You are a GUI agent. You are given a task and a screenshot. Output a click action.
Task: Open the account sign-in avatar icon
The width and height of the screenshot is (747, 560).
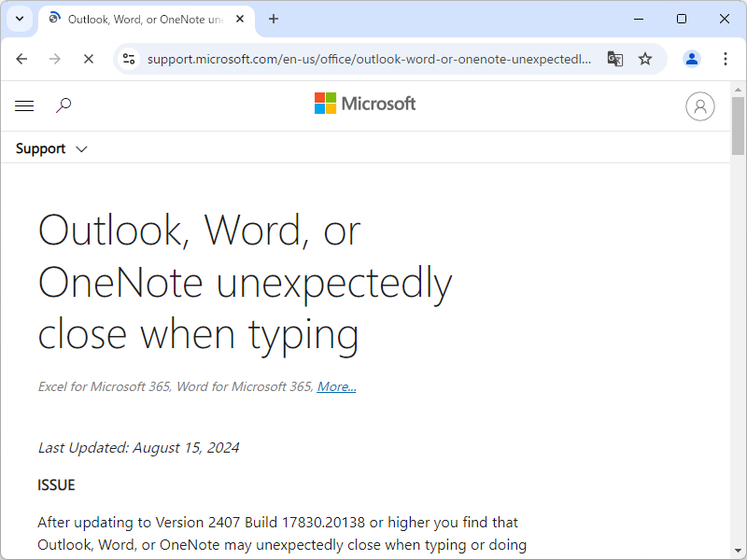click(699, 106)
